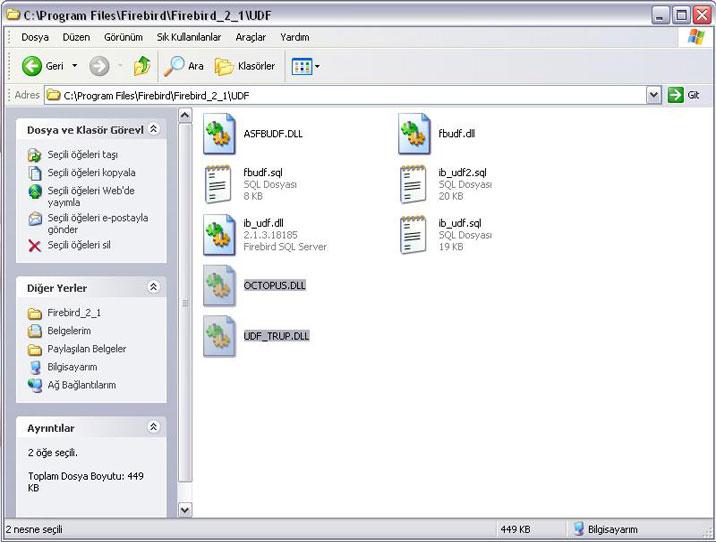
Task: Click the ASFBUDF.DLL file name
Action: [x=273, y=134]
